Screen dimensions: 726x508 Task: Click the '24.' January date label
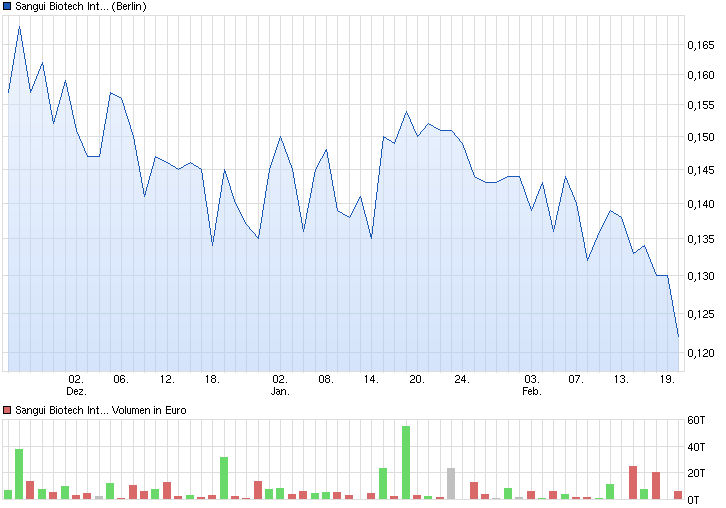click(462, 379)
